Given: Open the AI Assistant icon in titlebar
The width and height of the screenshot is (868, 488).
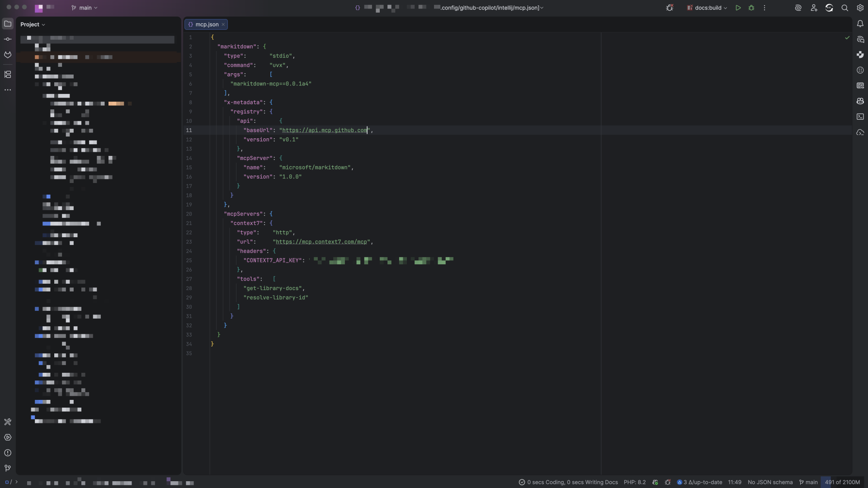Looking at the screenshot, I should pyautogui.click(x=798, y=8).
